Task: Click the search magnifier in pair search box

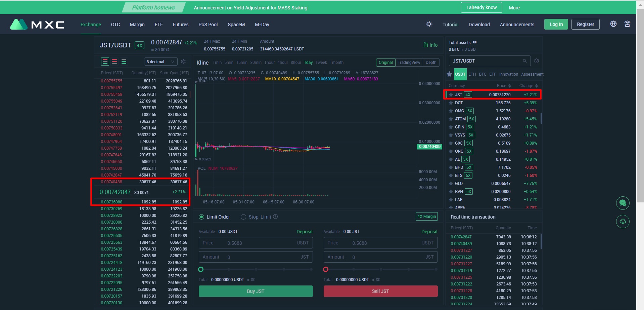Action: (x=524, y=61)
